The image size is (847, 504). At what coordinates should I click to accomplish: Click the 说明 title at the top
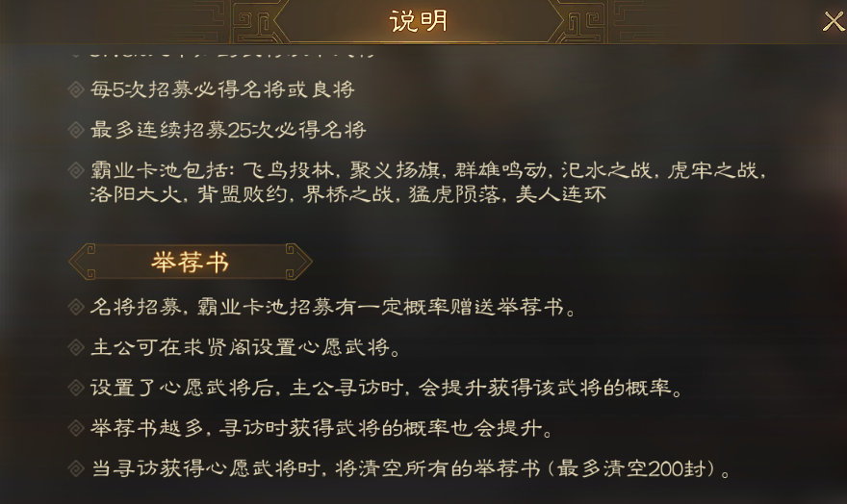[419, 21]
